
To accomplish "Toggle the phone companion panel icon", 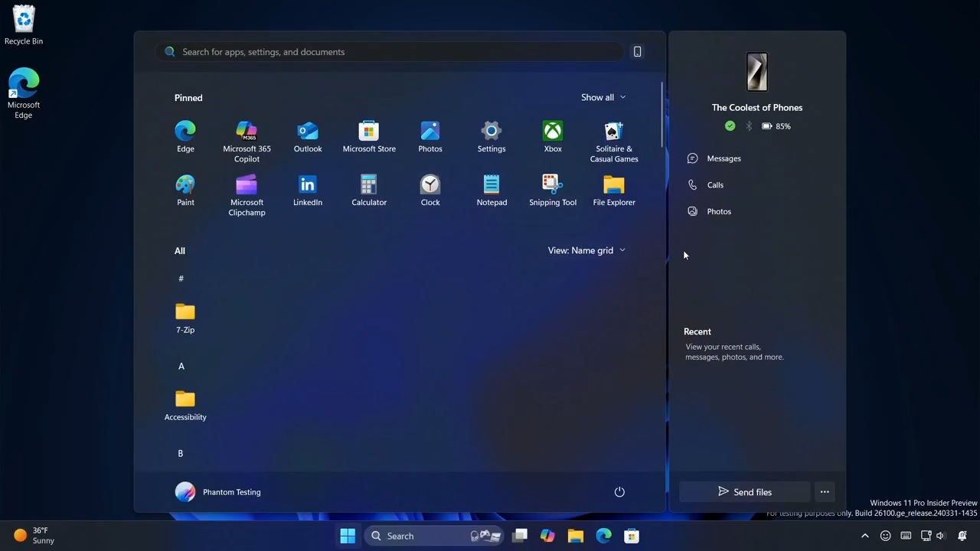I will (637, 51).
